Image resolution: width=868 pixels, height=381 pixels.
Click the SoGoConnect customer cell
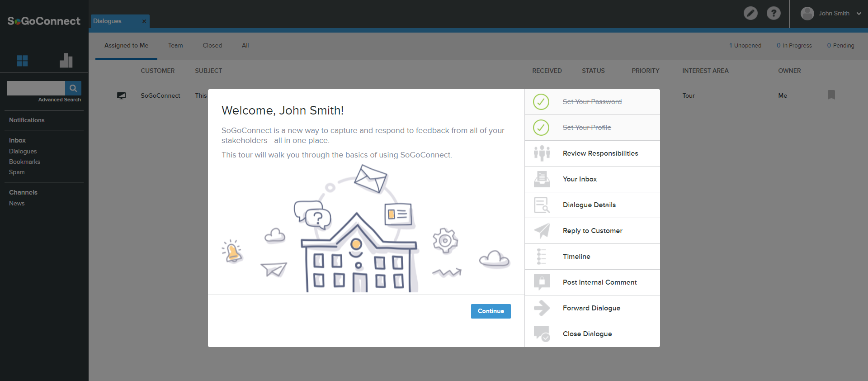click(x=160, y=95)
